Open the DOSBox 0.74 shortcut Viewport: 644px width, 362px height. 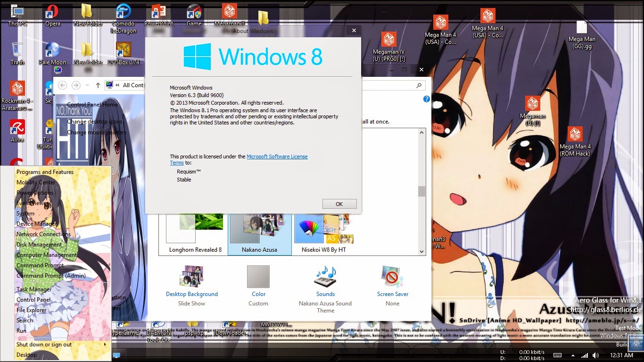(x=124, y=54)
